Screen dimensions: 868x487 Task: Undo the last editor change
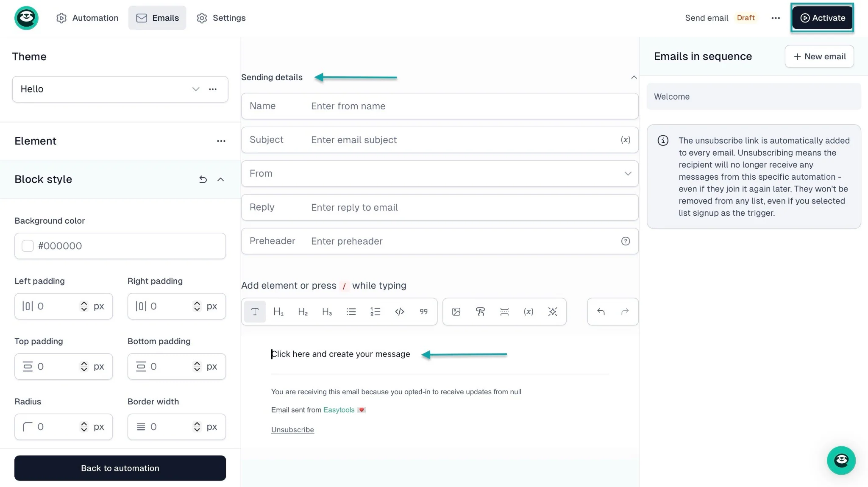pyautogui.click(x=601, y=312)
